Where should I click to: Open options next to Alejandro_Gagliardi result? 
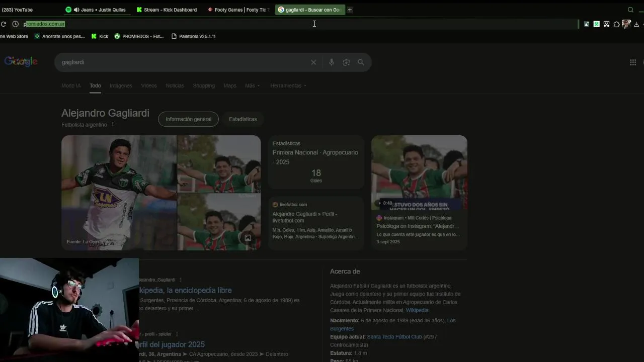coord(181,280)
